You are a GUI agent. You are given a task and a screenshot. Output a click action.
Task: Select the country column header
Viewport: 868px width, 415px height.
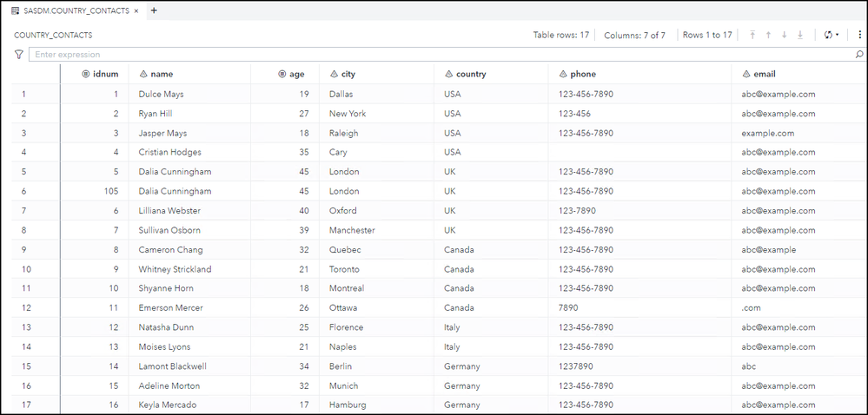tap(471, 74)
